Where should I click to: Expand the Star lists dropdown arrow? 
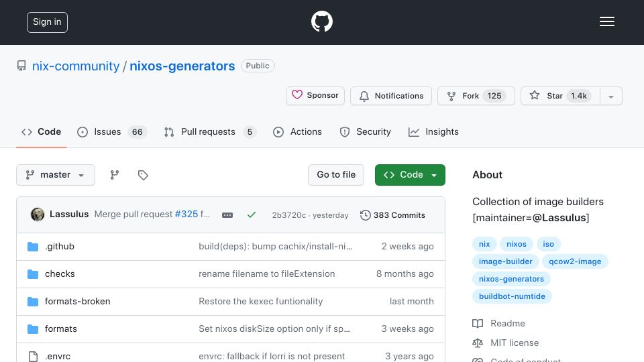611,96
